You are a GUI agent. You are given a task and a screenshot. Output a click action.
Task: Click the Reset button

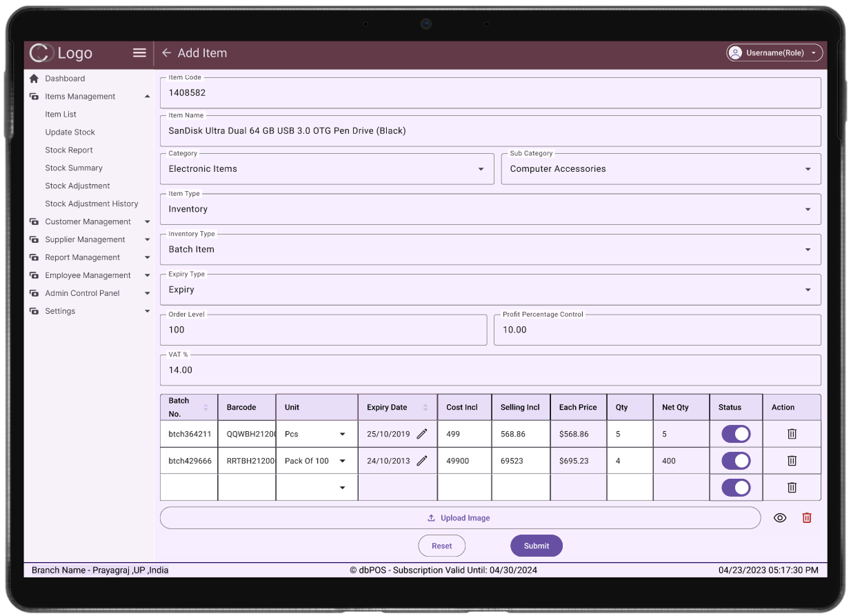(x=441, y=546)
